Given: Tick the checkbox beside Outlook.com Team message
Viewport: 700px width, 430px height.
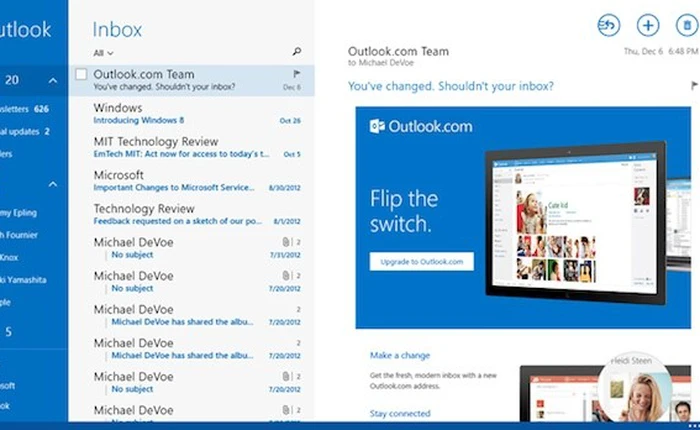Looking at the screenshot, I should [81, 74].
